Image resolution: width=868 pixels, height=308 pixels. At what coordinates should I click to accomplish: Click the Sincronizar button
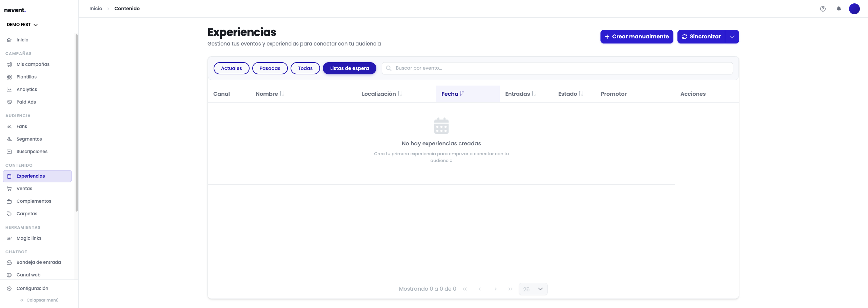[701, 37]
